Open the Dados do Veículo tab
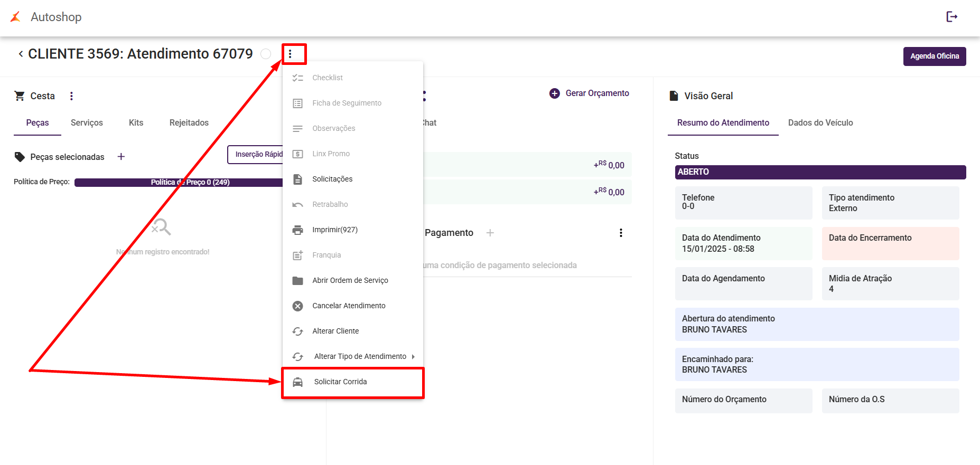The image size is (980, 465). pos(820,122)
